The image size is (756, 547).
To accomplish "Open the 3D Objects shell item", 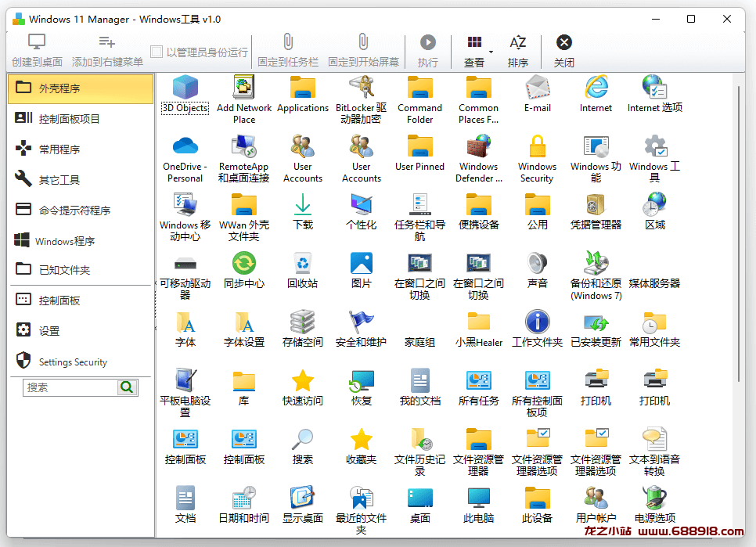I will [x=185, y=94].
